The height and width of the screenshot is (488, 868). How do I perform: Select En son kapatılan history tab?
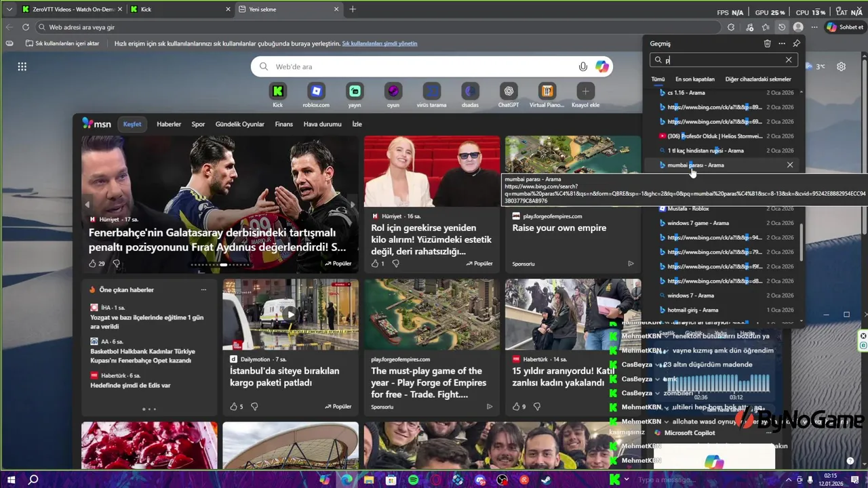(x=695, y=79)
